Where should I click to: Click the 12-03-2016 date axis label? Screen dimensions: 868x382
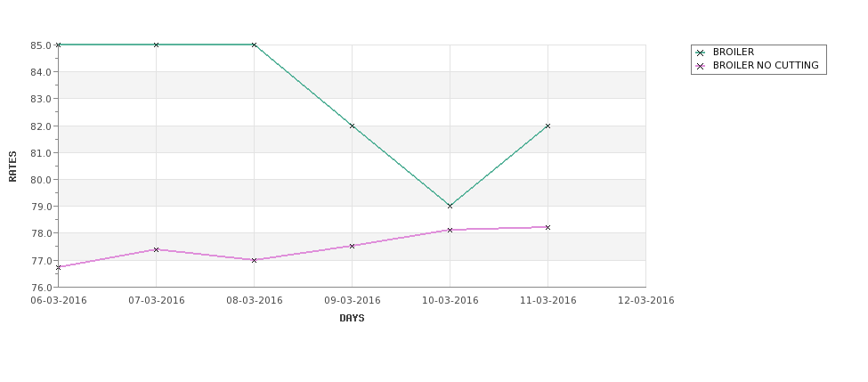(x=646, y=301)
